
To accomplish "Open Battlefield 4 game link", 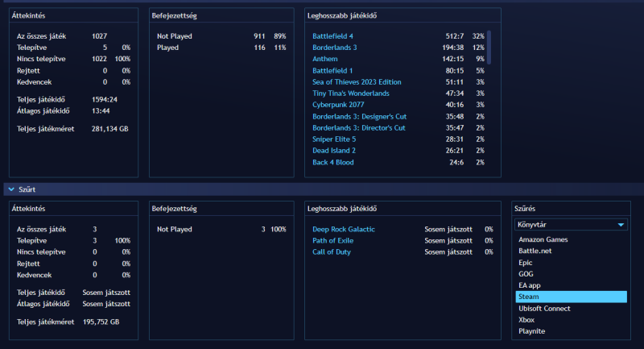I will pyautogui.click(x=332, y=36).
